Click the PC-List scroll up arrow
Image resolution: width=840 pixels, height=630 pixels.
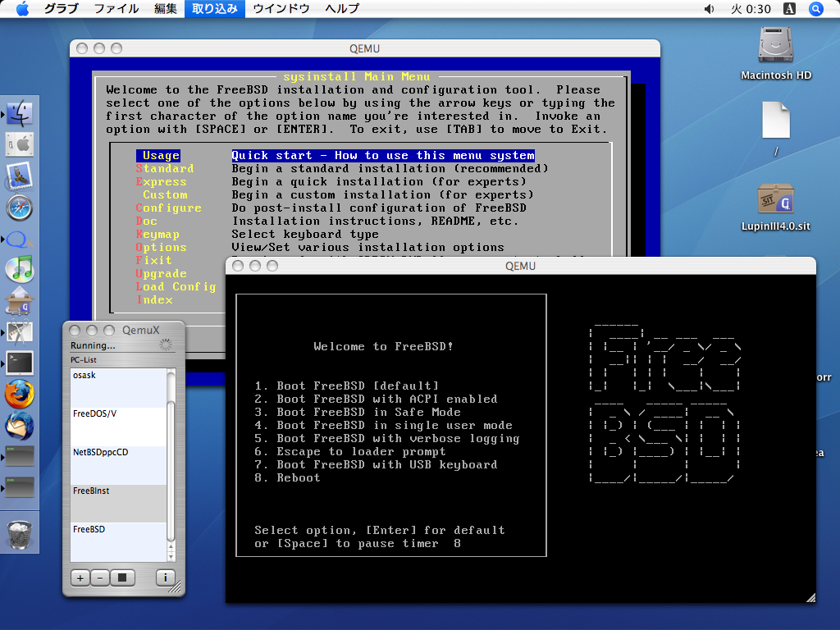point(171,547)
